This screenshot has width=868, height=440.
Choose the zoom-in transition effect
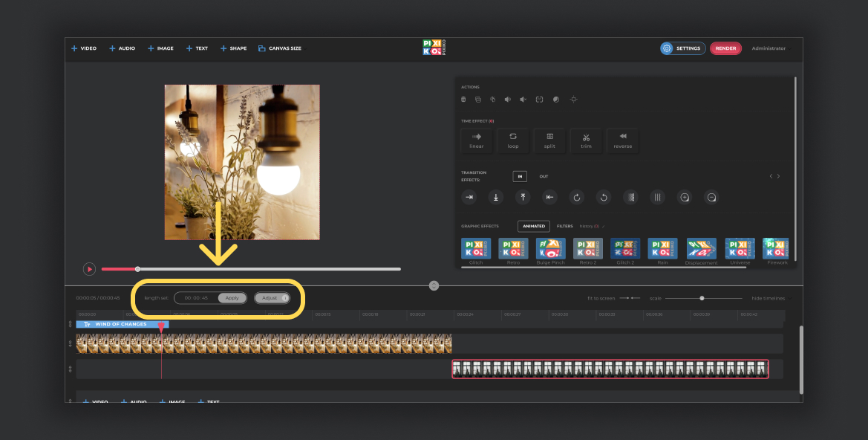[685, 197]
